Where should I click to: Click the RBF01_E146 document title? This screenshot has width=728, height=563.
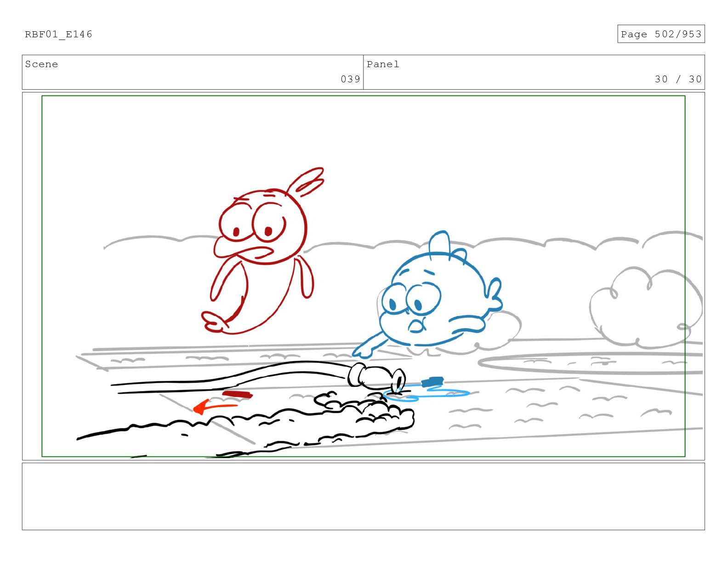click(58, 34)
